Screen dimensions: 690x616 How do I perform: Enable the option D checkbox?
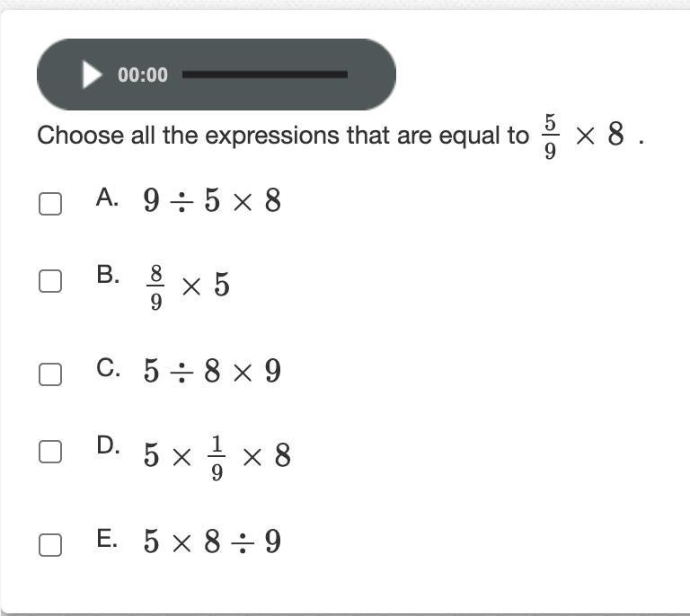tap(50, 452)
